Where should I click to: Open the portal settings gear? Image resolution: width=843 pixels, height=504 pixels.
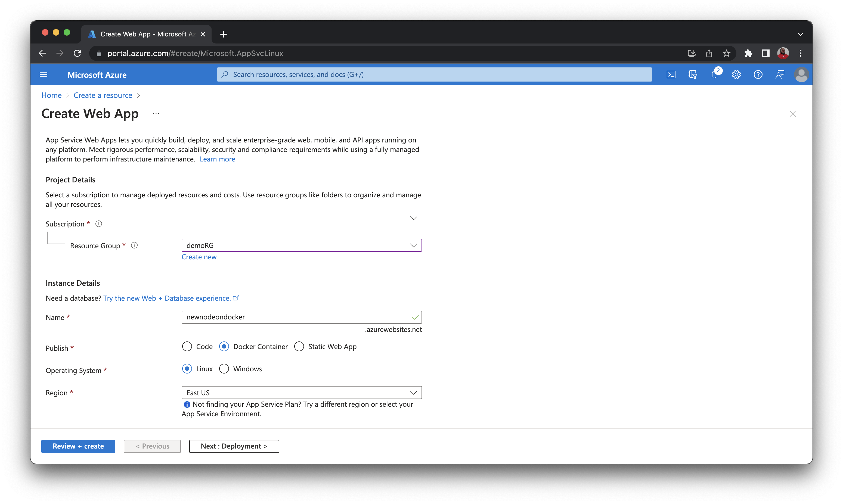(x=736, y=74)
